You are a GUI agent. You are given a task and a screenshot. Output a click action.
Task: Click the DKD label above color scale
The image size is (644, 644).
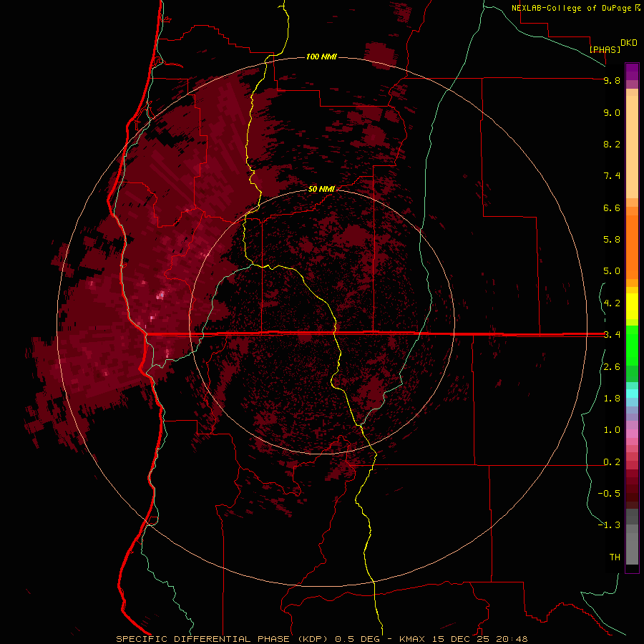point(629,43)
